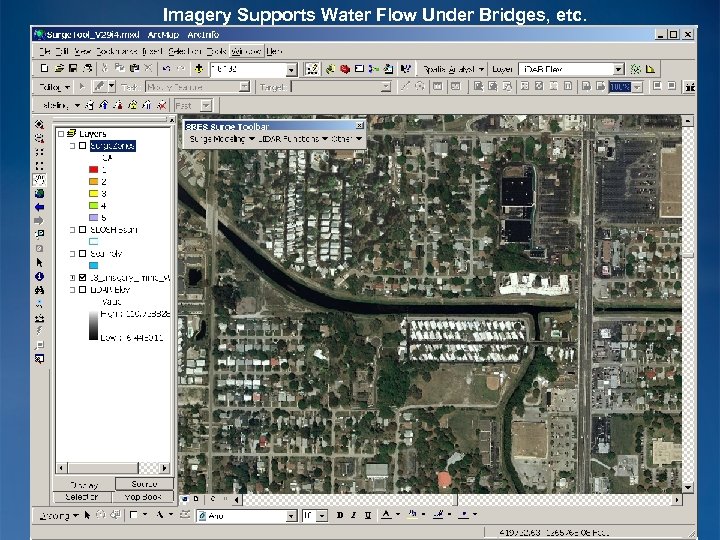
Task: Enable the LIDAR Elev layer checkbox
Action: click(x=83, y=289)
